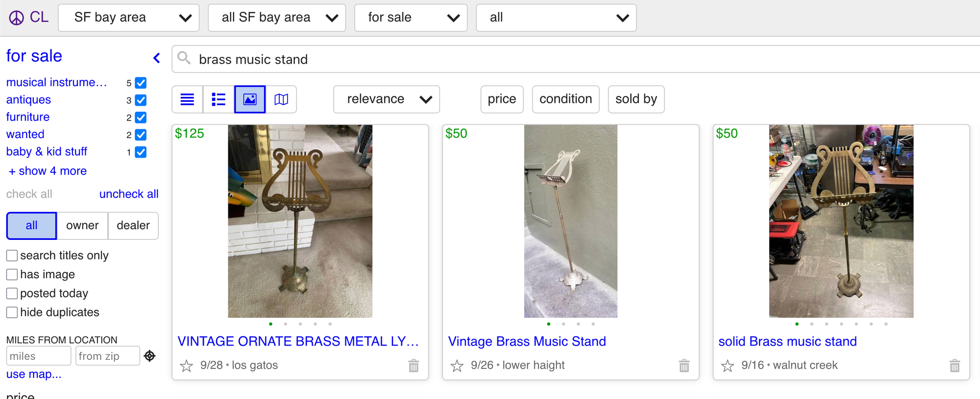Select the detailed list view

(x=218, y=99)
